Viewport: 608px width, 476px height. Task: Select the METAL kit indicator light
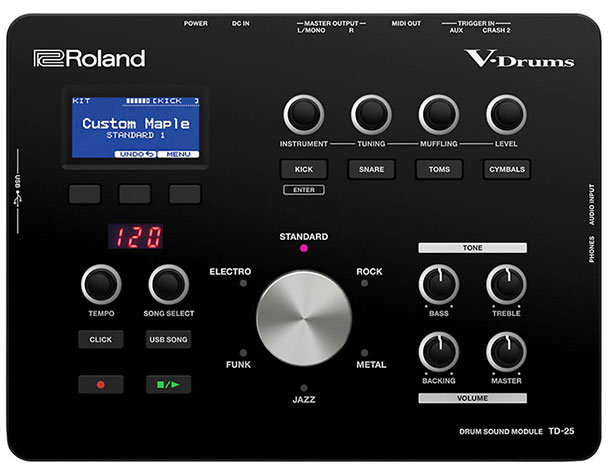coord(364,353)
